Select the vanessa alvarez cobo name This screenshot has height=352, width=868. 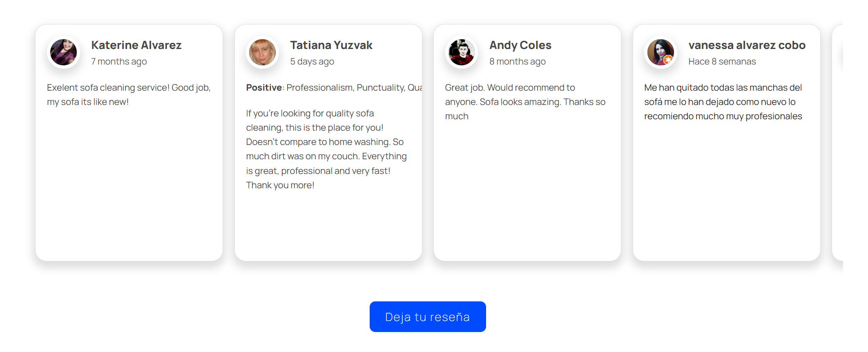[x=747, y=45]
